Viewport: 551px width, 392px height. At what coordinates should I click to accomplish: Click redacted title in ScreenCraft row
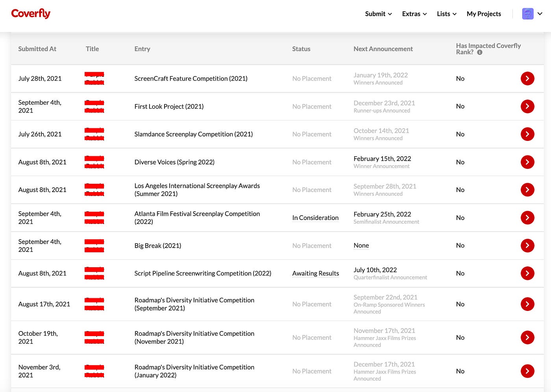(94, 78)
